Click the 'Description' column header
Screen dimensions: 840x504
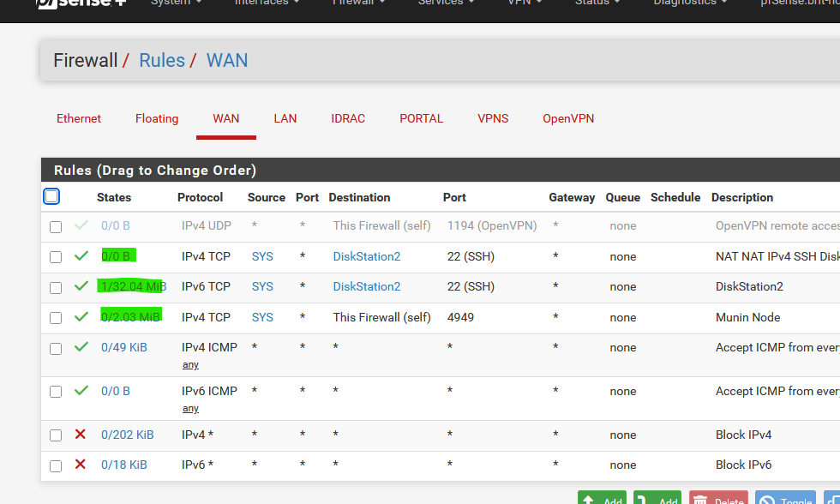point(742,197)
